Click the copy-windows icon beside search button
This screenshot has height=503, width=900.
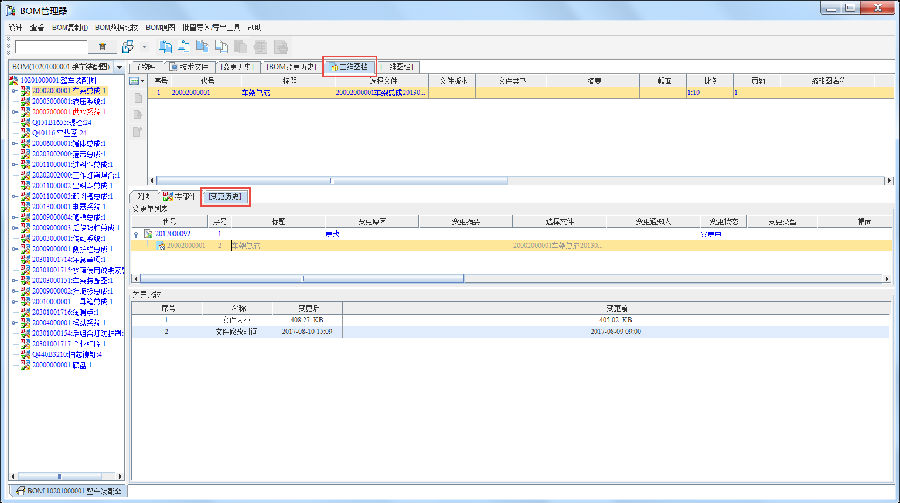pyautogui.click(x=128, y=46)
